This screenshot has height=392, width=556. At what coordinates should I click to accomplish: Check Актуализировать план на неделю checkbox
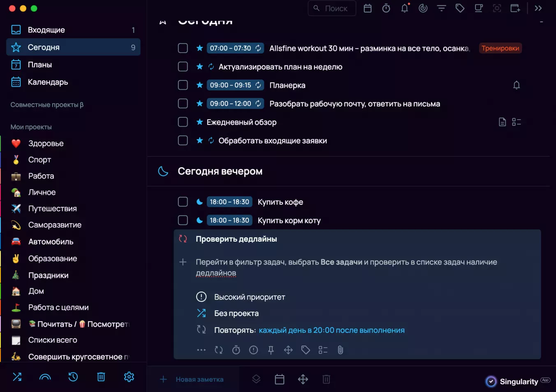click(x=183, y=67)
